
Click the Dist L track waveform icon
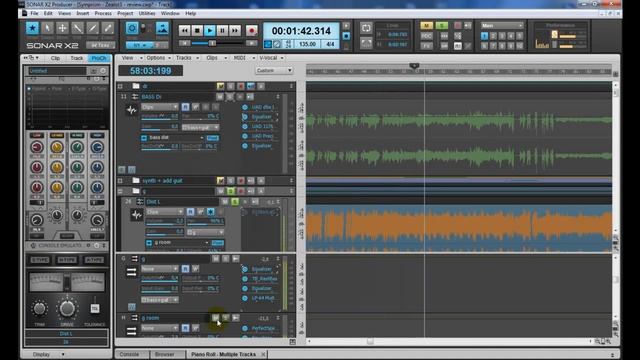pos(136,215)
